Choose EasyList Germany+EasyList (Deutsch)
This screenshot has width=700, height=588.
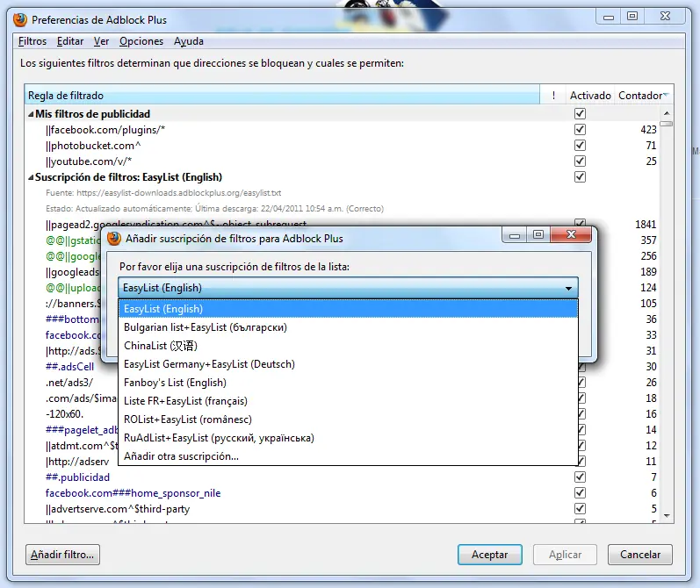coord(348,364)
